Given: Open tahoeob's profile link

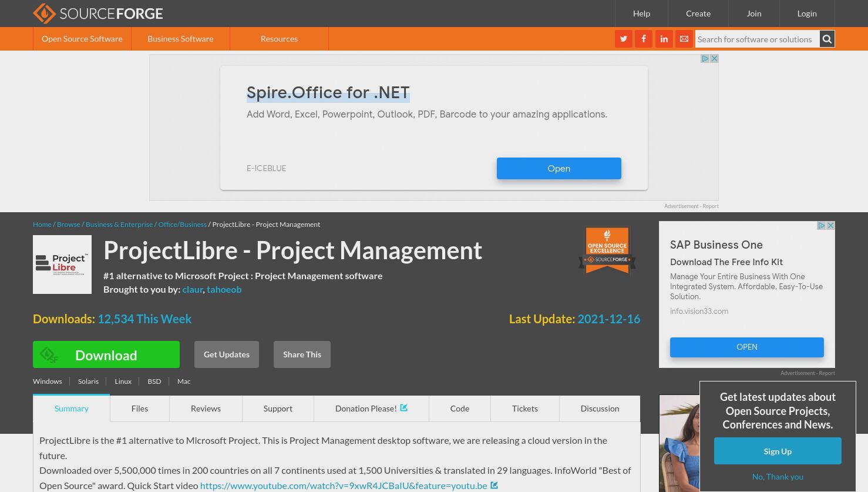Looking at the screenshot, I should (x=224, y=289).
